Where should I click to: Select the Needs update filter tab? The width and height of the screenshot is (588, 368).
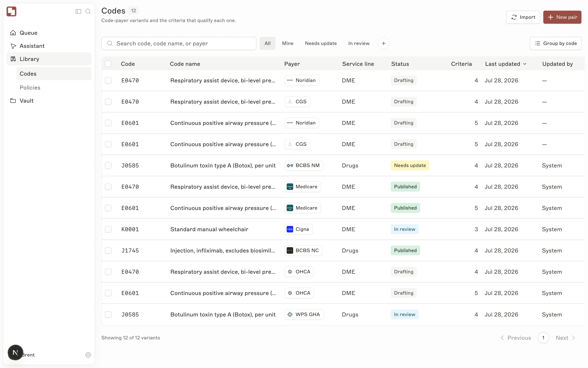point(321,43)
